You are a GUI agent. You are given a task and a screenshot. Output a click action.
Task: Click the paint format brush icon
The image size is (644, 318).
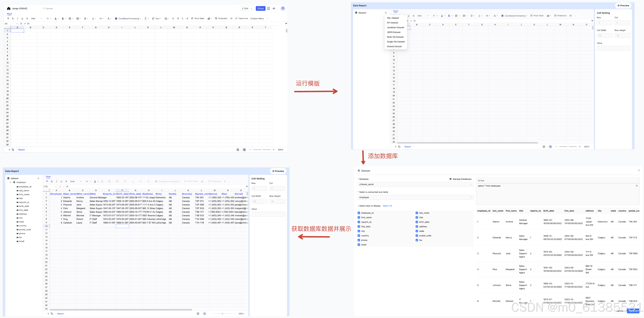(8, 18)
